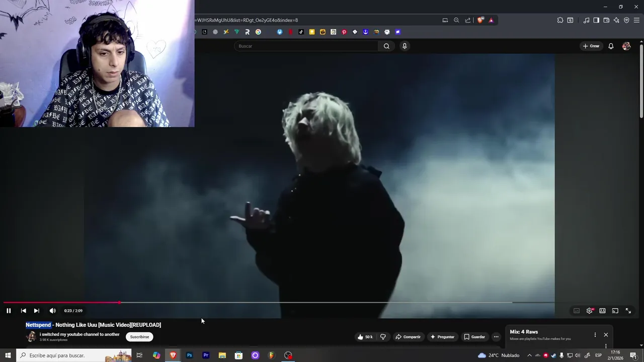Enter fullscreen mode in the player

pos(628,311)
